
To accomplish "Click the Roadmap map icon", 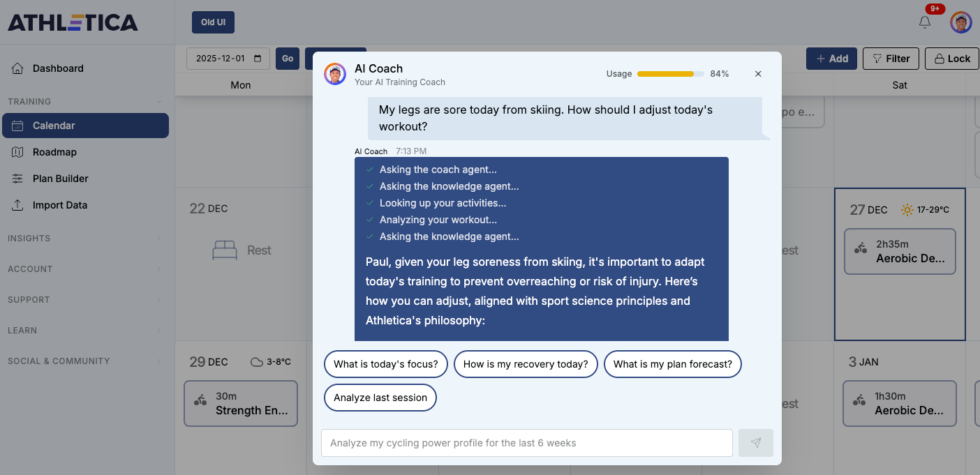I will [x=17, y=152].
